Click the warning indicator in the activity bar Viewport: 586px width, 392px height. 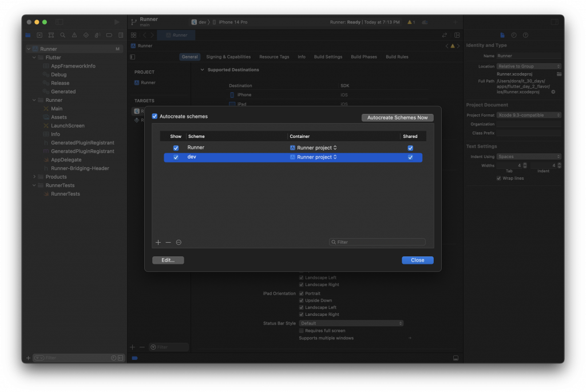click(411, 22)
